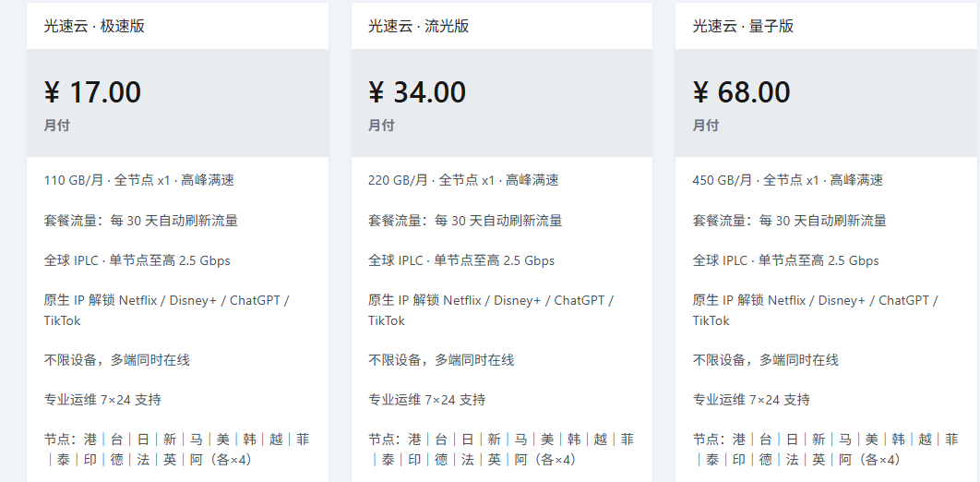This screenshot has width=980, height=482.
Task: Click 不限设备 text in the 极速版 card
Action: pyautogui.click(x=117, y=360)
